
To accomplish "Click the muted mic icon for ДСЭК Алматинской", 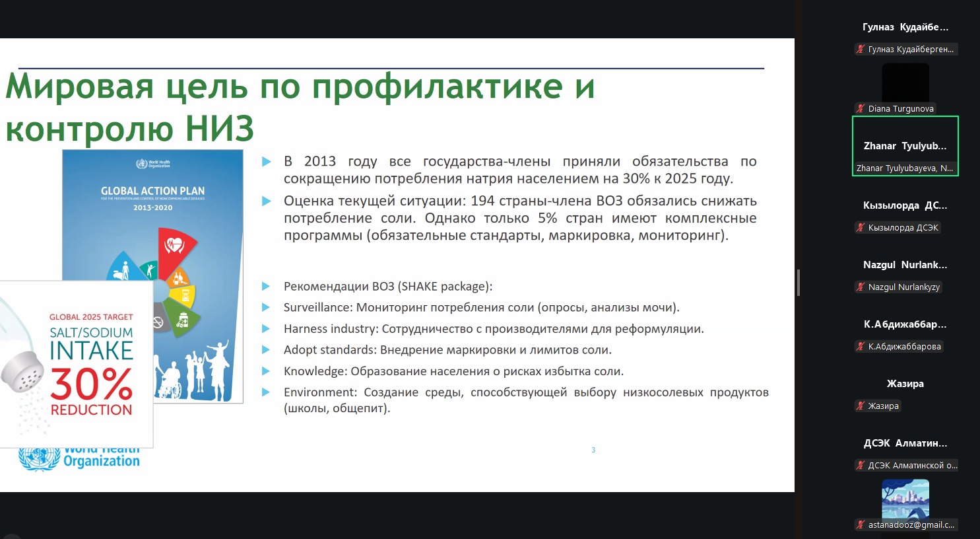I will tap(861, 466).
